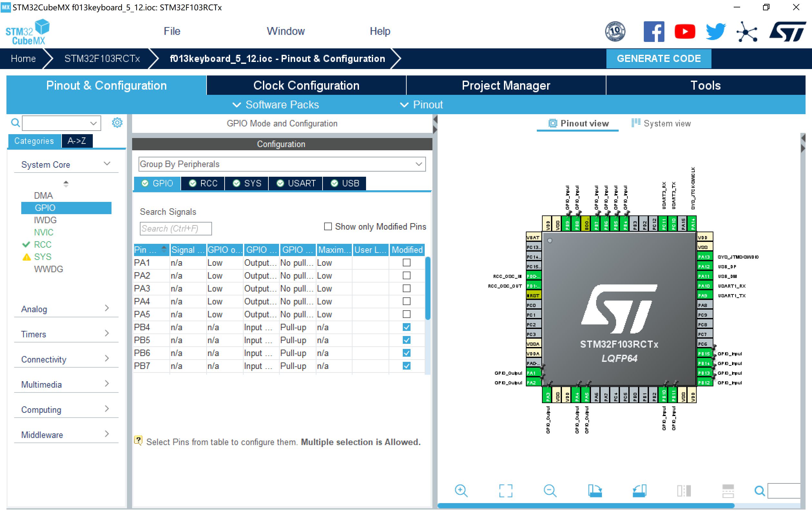Screen dimensions: 812x516
Task: Click the GPIO table vertical scrollbar
Action: point(427,288)
